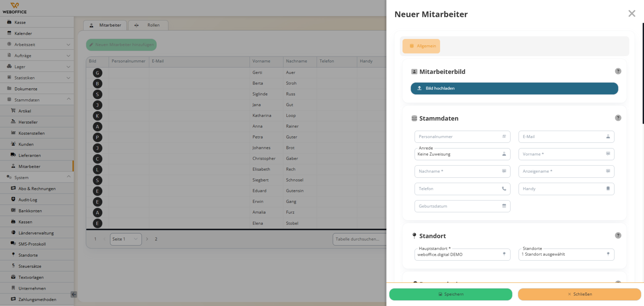Open Unternehmen sidebar entry

37,288
